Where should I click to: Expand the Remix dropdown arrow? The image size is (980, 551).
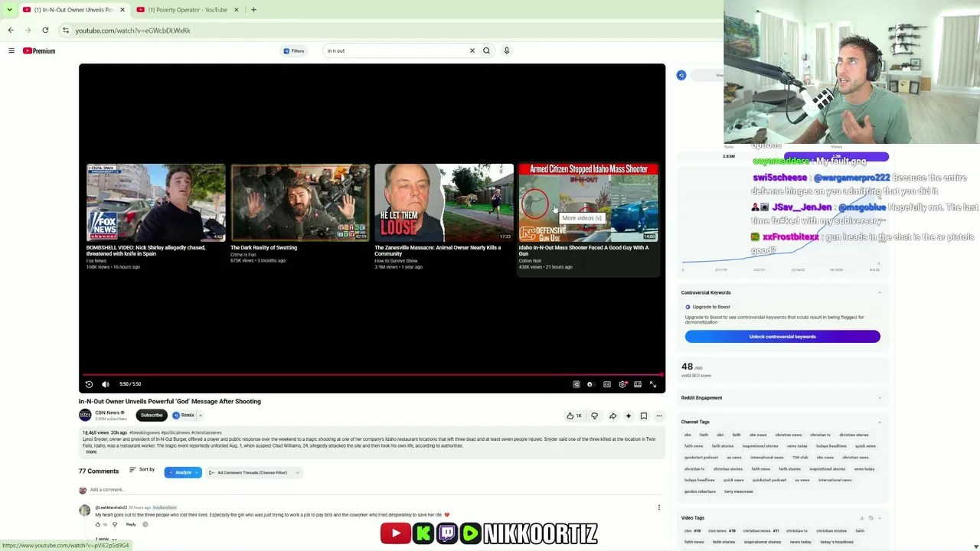point(200,415)
